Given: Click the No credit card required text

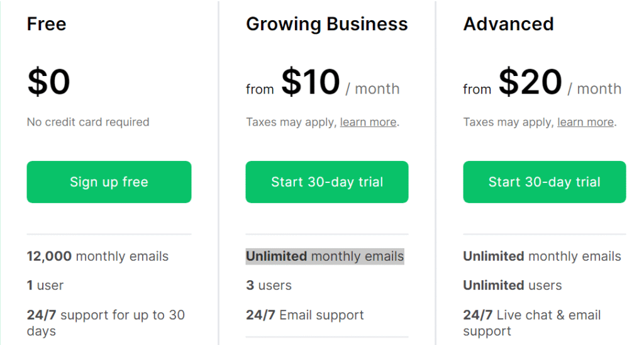Looking at the screenshot, I should [x=88, y=122].
